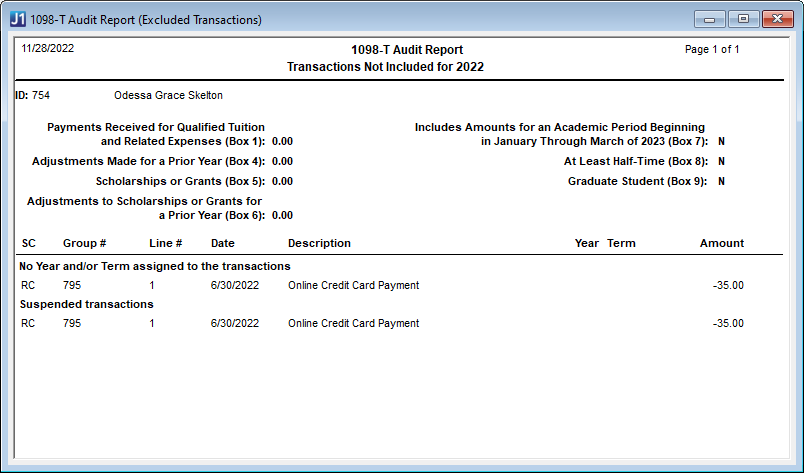The image size is (804, 473).
Task: Click the Box 7 value N
Action: click(721, 142)
